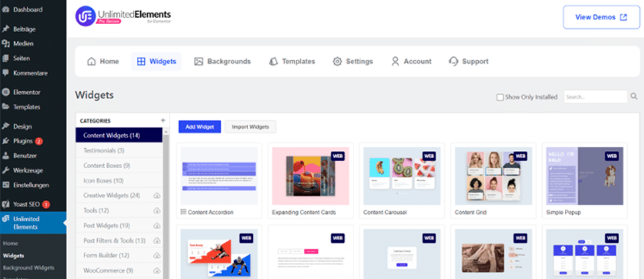Click the Yoast SEO notification badge
644x279 pixels.
coord(46,204)
